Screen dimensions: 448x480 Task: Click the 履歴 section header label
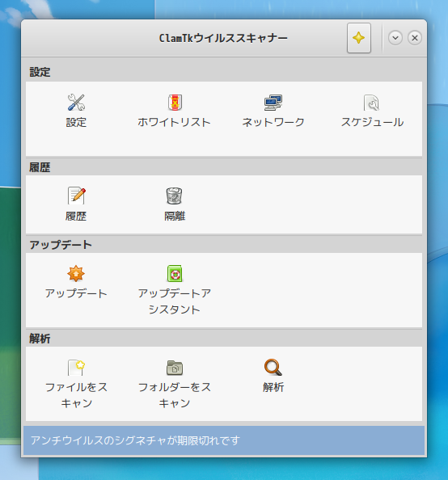point(40,167)
